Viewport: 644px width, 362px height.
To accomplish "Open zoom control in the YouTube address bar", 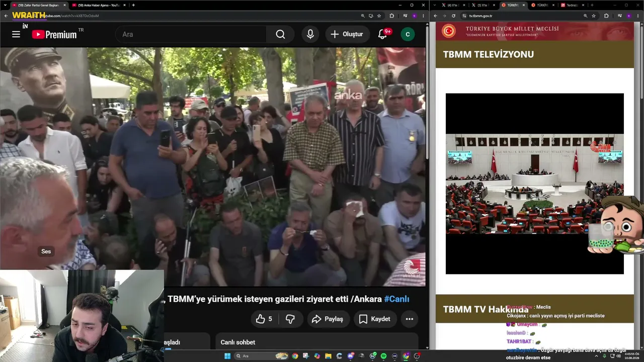I will [362, 16].
